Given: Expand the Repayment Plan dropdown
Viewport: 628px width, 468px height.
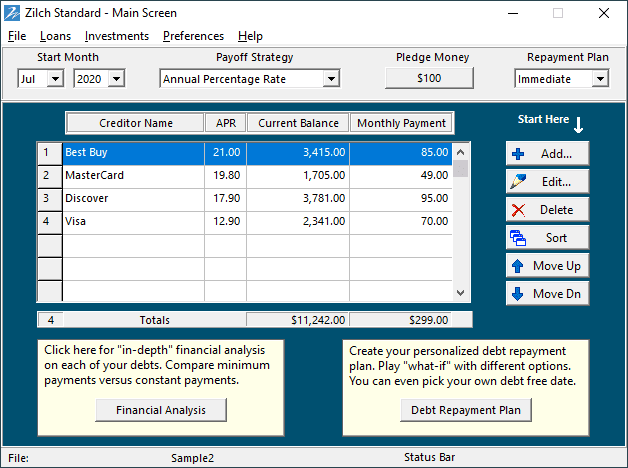Looking at the screenshot, I should tap(600, 78).
